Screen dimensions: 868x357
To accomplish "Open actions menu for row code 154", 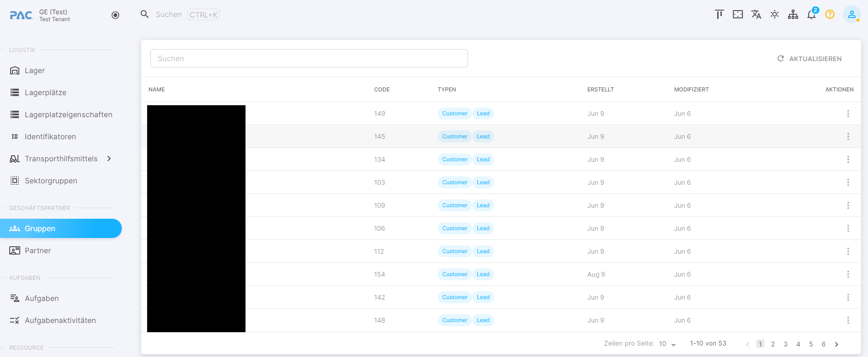I will 848,274.
